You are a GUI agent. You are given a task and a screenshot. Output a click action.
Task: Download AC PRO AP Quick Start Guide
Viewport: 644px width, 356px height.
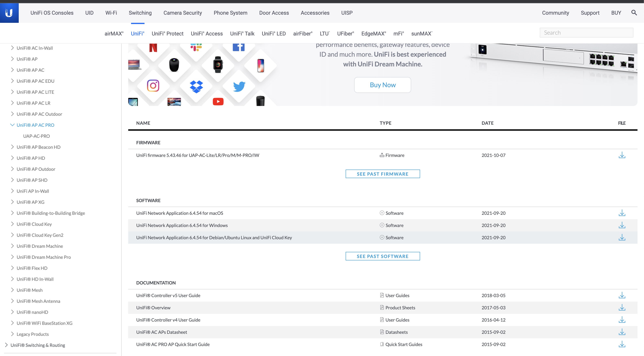[x=622, y=344]
